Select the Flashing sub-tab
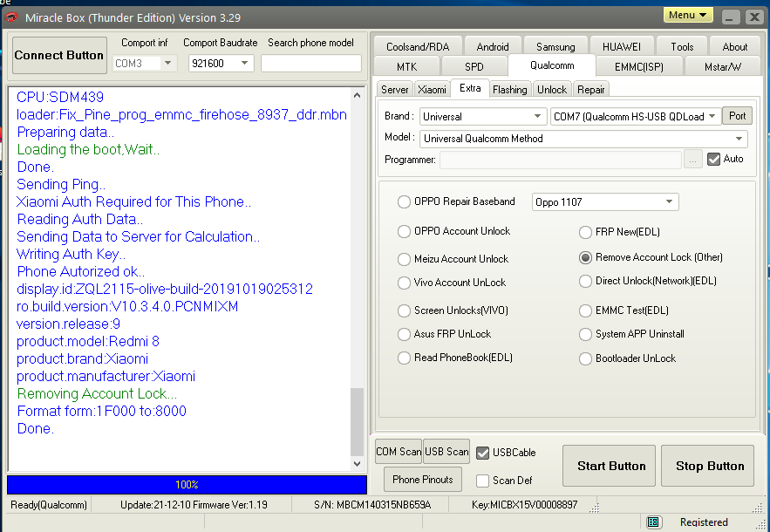 point(510,90)
